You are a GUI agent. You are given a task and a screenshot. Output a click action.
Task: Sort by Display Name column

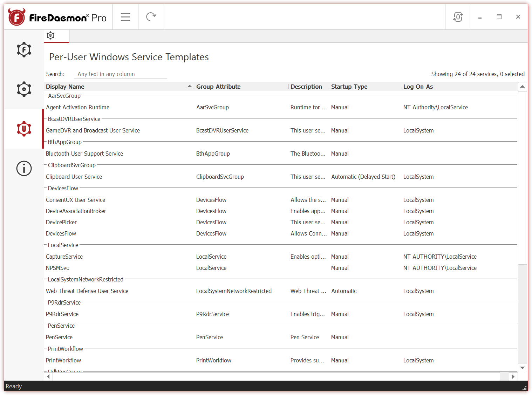click(x=119, y=87)
